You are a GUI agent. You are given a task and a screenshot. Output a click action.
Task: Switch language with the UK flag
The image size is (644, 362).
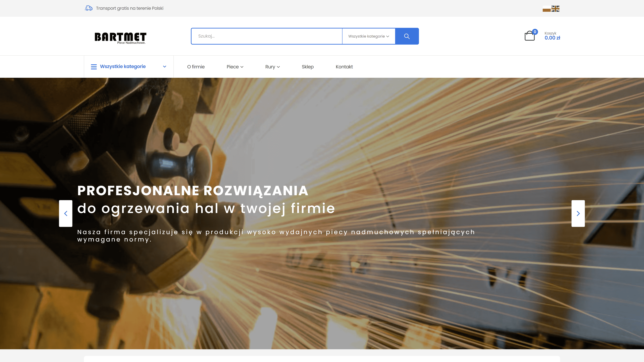pos(555,9)
